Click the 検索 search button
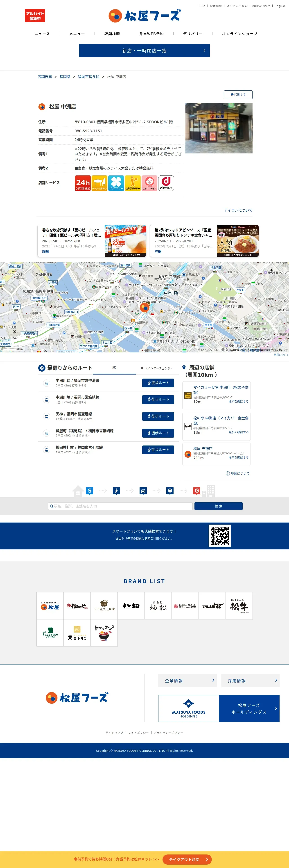289x868 pixels. click(x=218, y=506)
